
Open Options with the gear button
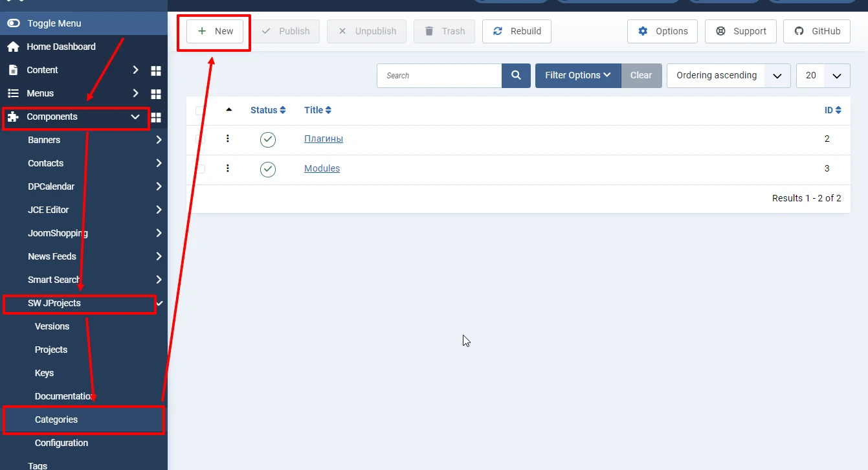[662, 31]
